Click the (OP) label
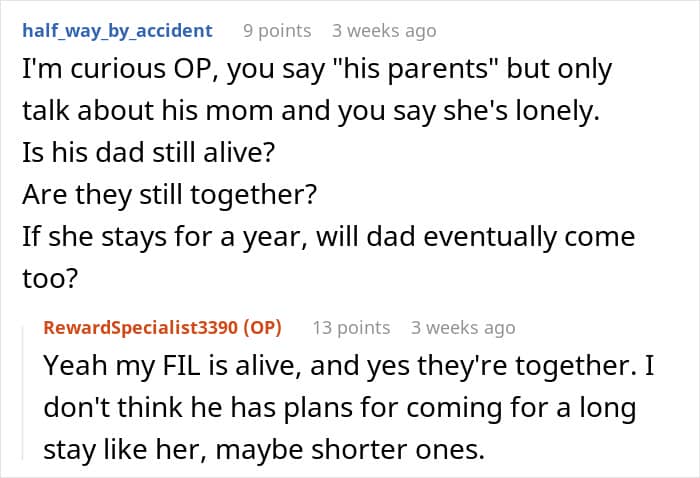 (x=262, y=327)
